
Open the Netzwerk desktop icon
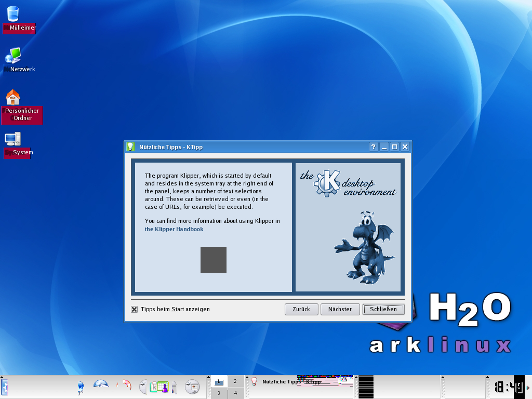coord(12,56)
